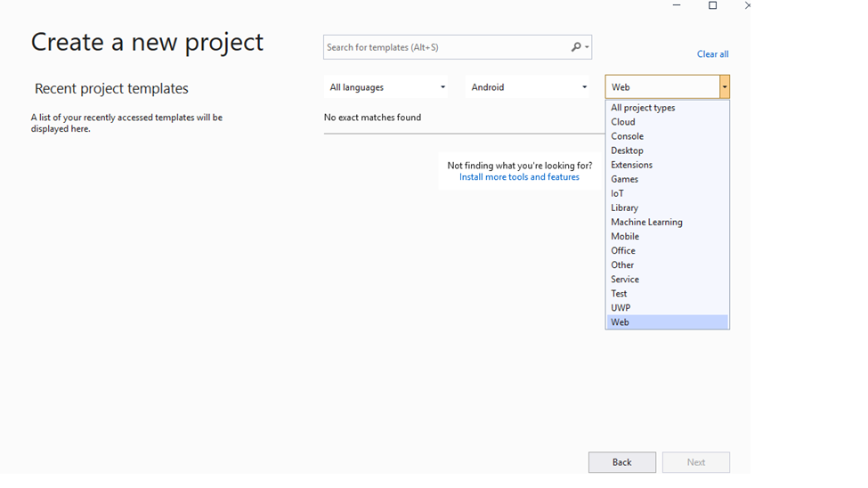
Task: Choose Service project type
Action: click(667, 279)
